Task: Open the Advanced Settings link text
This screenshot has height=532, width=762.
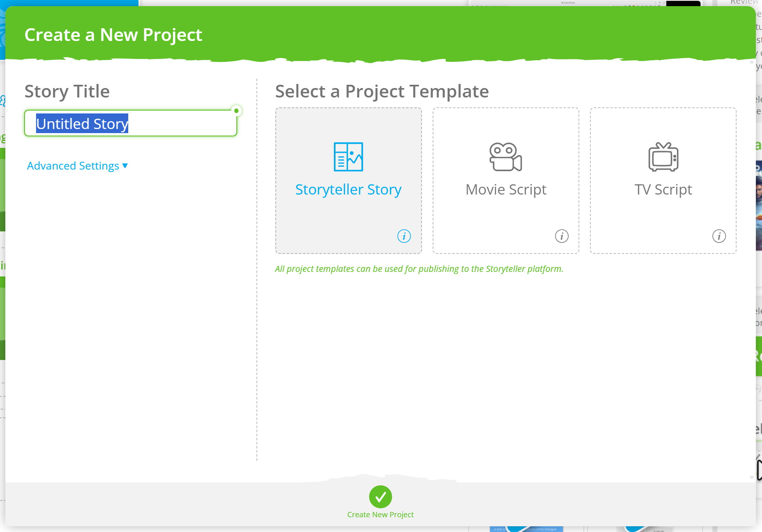Action: [73, 166]
